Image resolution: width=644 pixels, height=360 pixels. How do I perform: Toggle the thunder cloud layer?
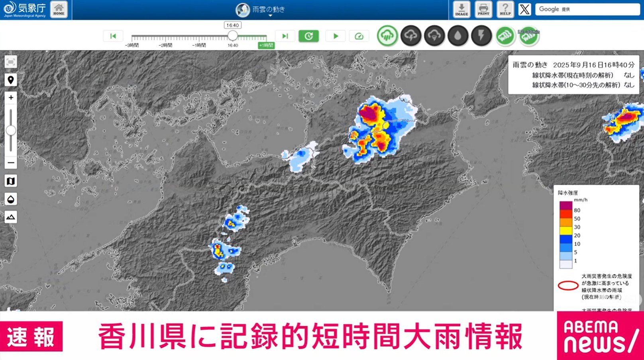pyautogui.click(x=411, y=36)
